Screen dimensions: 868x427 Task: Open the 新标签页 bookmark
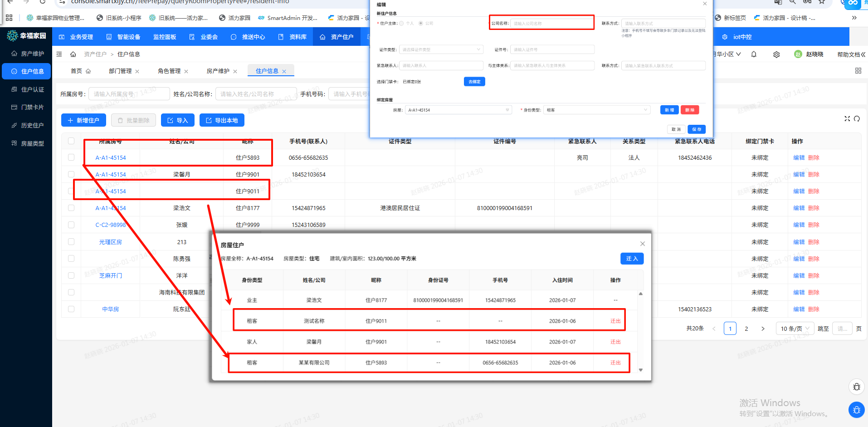point(731,18)
